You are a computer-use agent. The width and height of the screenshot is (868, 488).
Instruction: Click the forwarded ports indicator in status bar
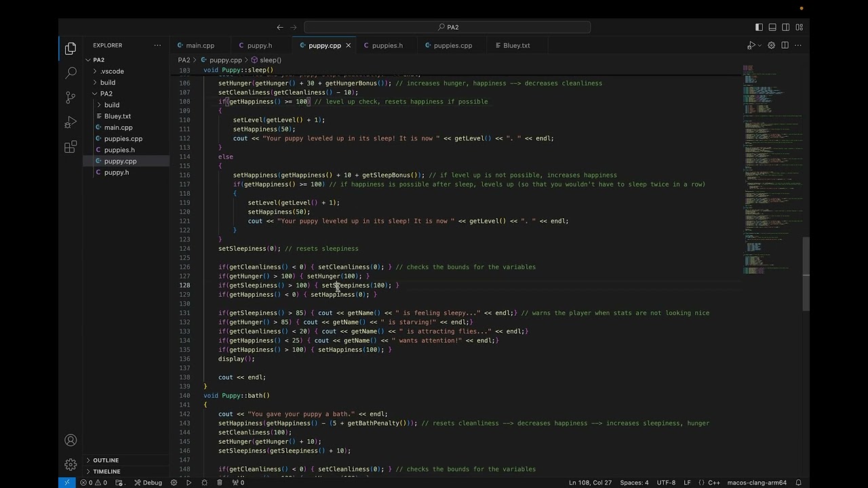tap(238, 483)
